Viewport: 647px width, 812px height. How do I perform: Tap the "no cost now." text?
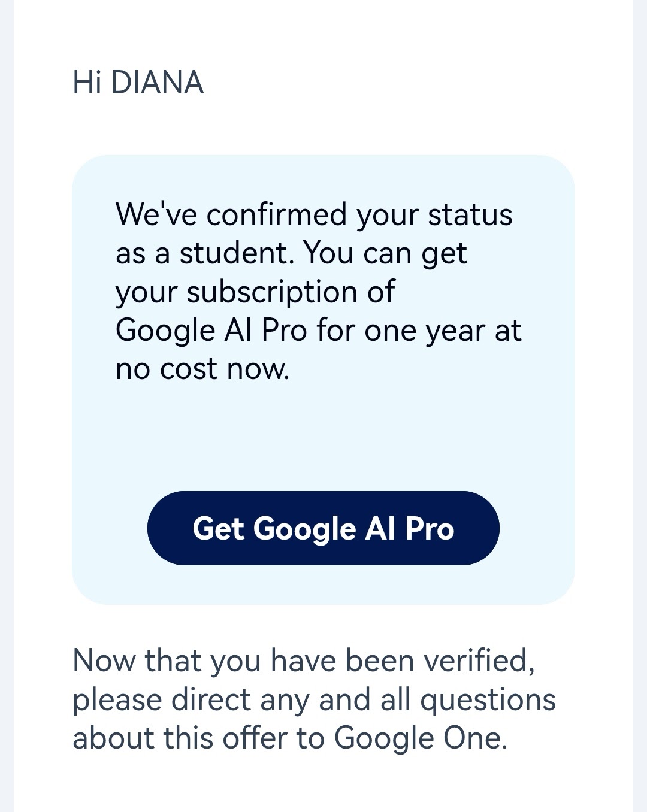(x=202, y=368)
